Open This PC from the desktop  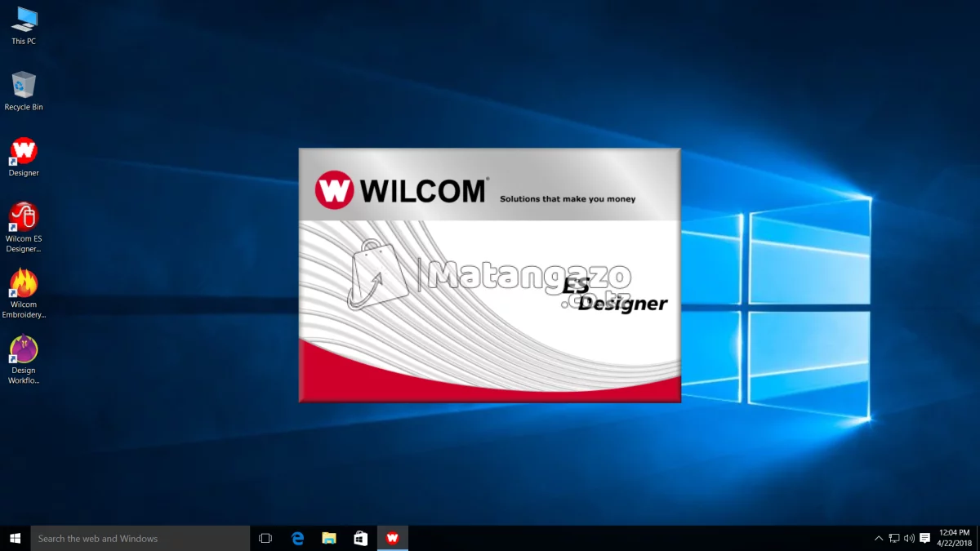click(x=23, y=20)
